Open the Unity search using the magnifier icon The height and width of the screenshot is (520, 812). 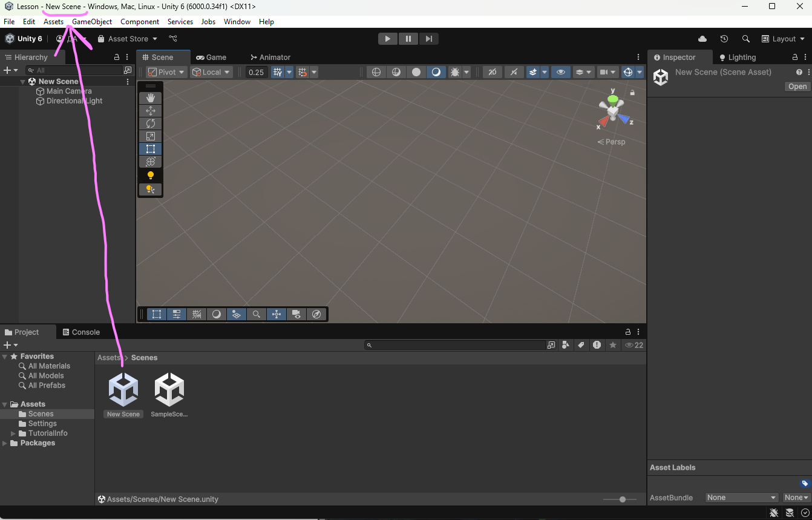tap(745, 38)
